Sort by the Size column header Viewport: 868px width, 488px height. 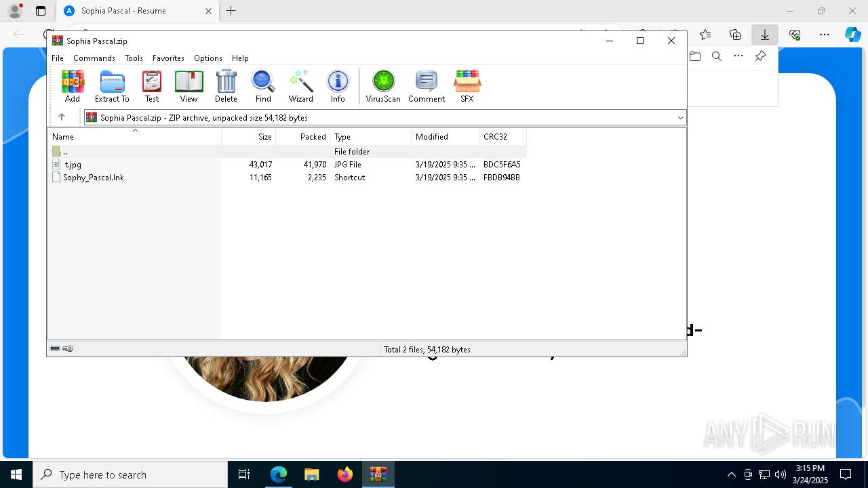click(x=249, y=137)
